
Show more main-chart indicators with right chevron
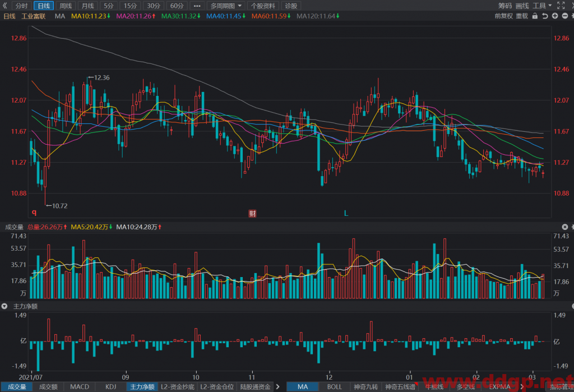(522, 387)
